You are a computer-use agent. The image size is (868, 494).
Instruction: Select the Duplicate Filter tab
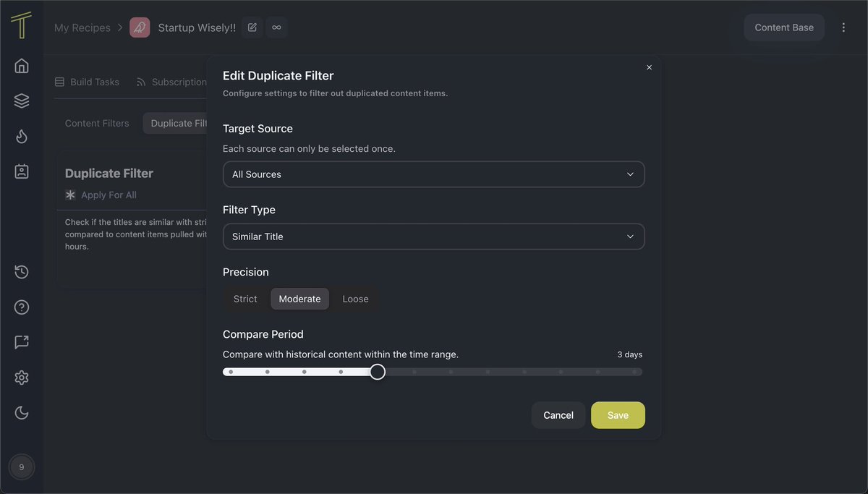click(x=176, y=123)
